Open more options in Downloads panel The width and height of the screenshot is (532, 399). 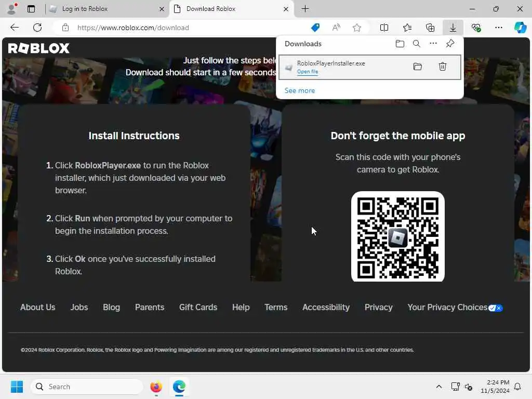tap(433, 44)
